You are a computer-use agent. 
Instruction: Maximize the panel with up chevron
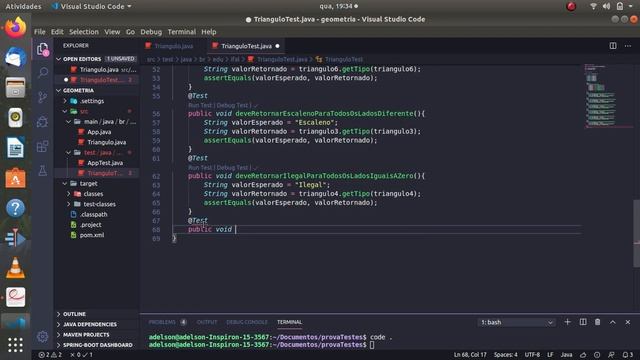point(613,322)
